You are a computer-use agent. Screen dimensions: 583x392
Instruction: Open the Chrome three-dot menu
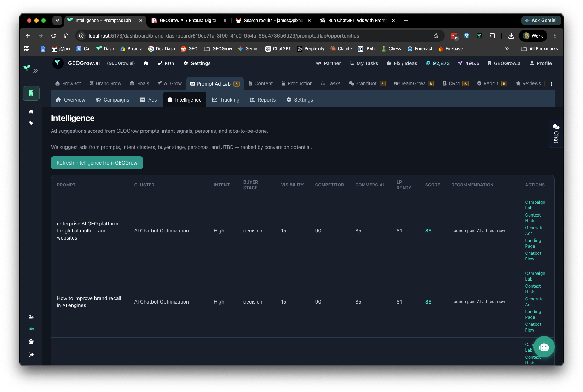tap(555, 36)
